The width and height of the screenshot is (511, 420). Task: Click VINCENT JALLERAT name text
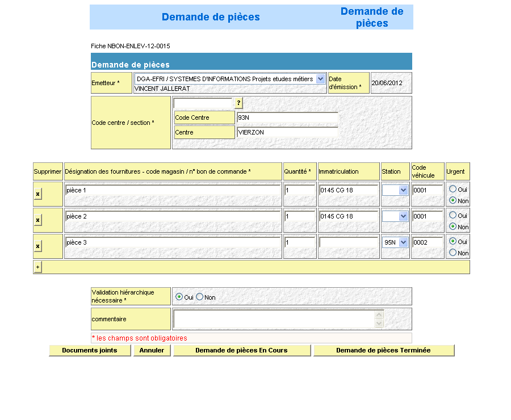[x=162, y=89]
